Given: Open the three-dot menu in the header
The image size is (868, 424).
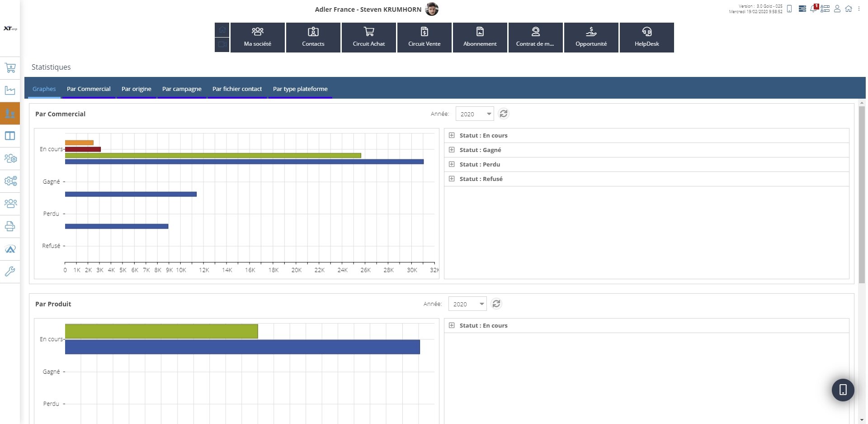Looking at the screenshot, I should pos(859,9).
